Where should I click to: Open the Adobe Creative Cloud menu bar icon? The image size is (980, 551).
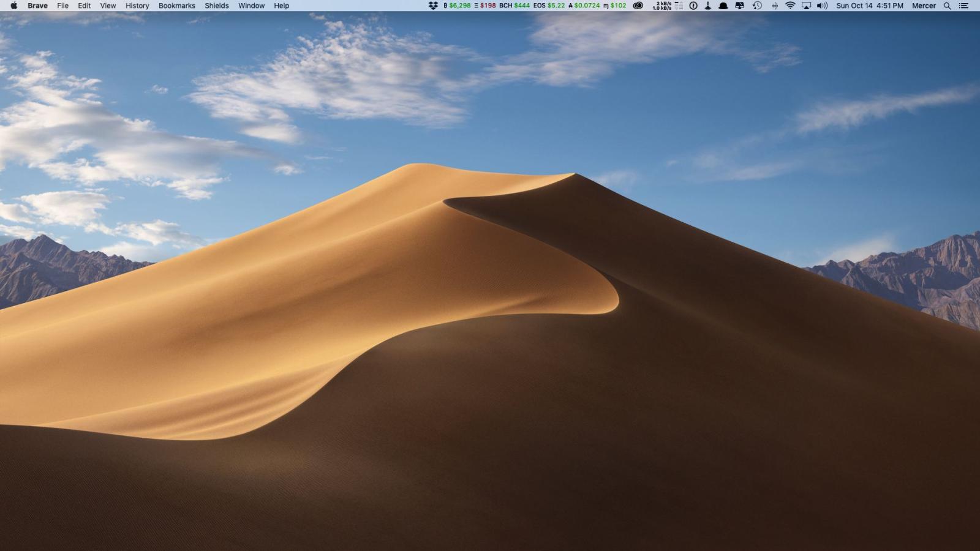click(637, 6)
